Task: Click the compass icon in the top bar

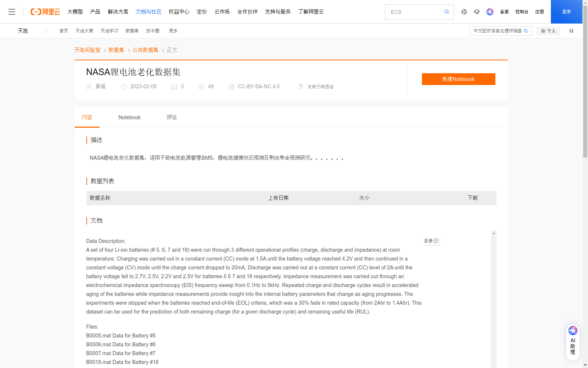Action: pyautogui.click(x=464, y=12)
